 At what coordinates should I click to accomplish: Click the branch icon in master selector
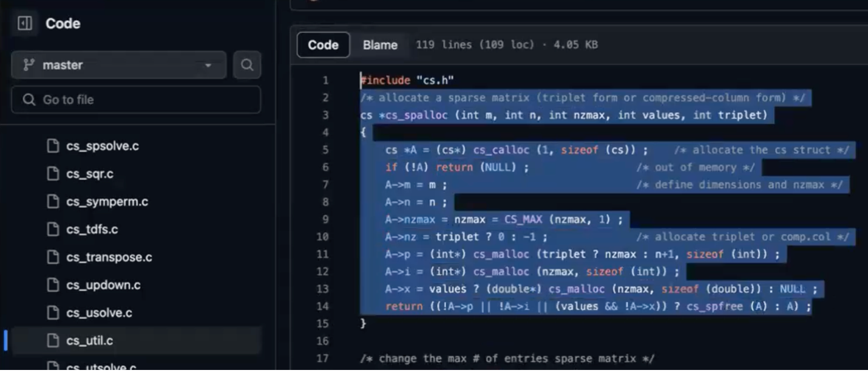(x=29, y=65)
